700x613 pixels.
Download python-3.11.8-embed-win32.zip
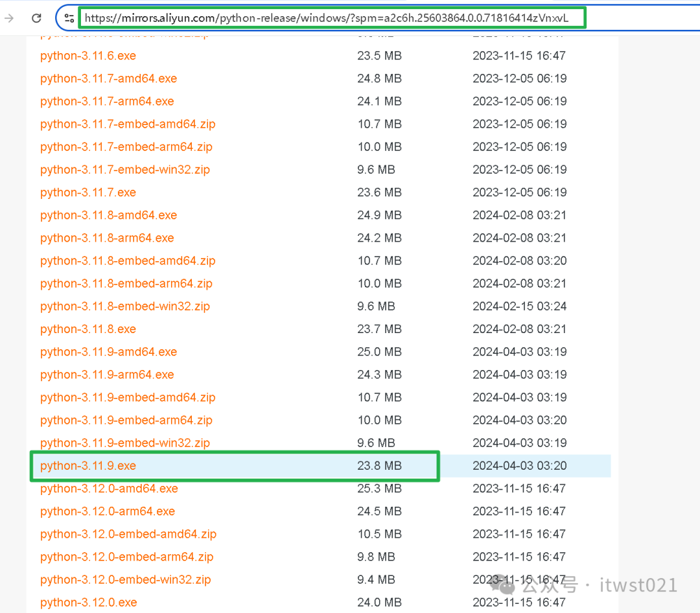(x=125, y=306)
